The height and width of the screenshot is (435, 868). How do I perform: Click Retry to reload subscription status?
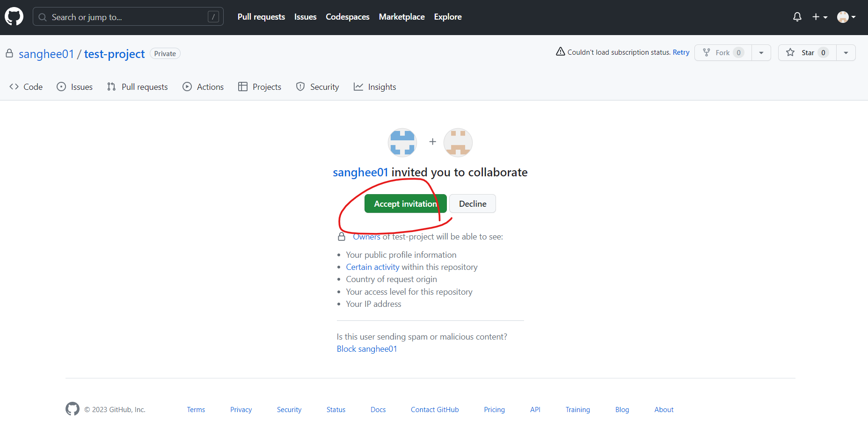pyautogui.click(x=681, y=52)
